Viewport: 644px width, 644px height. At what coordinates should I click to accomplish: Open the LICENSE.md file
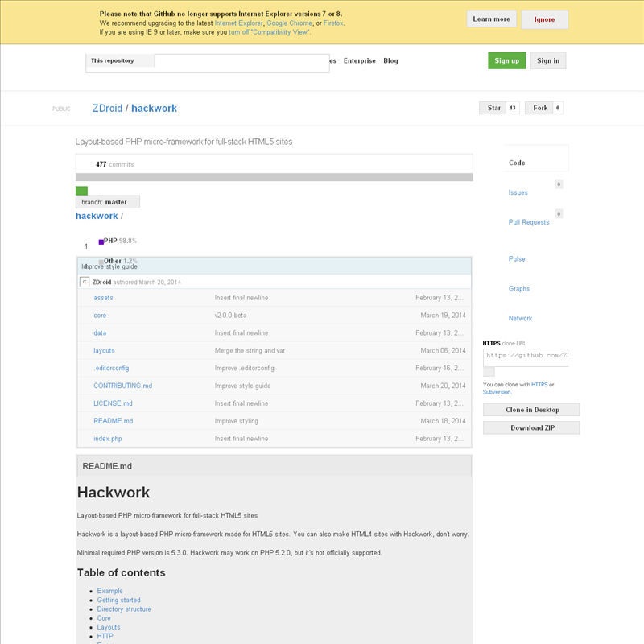[113, 403]
